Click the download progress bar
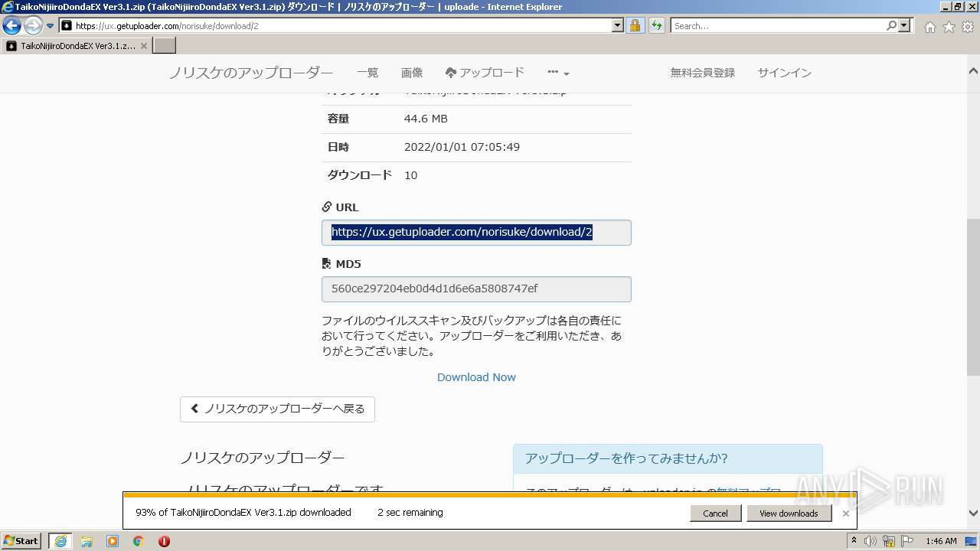 coord(490,495)
